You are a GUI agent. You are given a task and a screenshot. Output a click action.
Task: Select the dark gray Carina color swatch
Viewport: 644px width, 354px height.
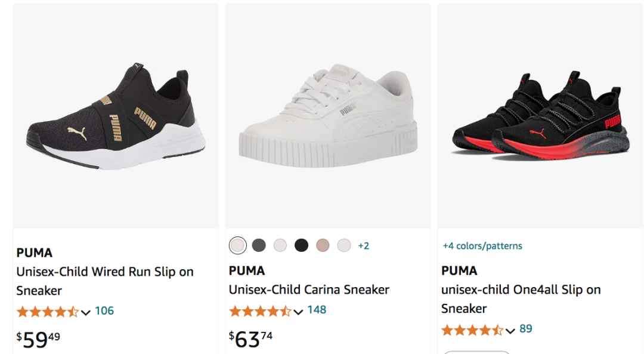point(259,245)
